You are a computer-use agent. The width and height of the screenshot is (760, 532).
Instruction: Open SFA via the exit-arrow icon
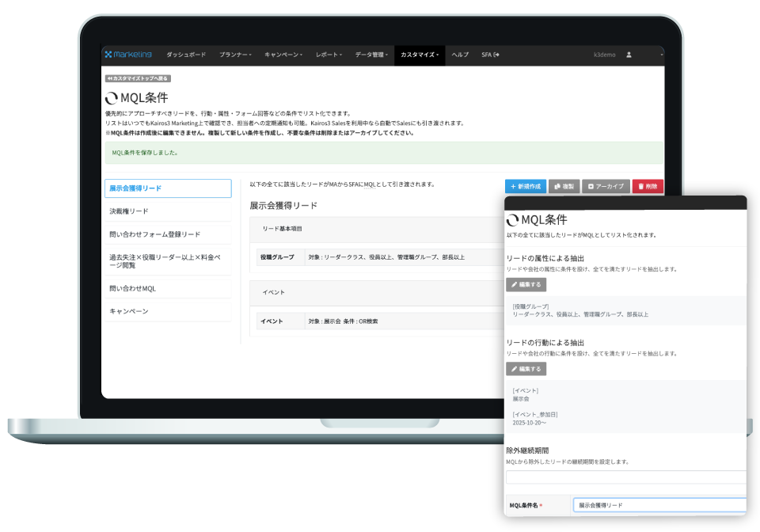(496, 55)
